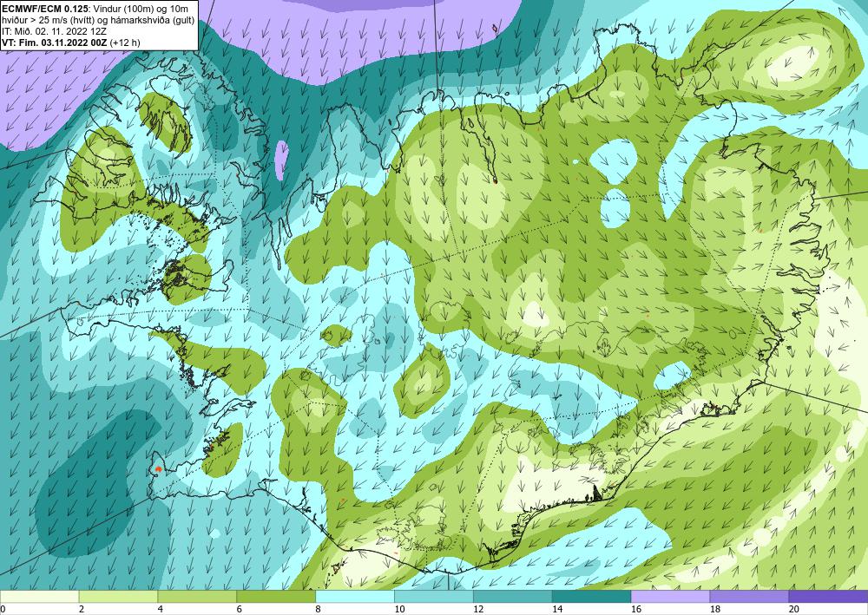Click the scale label '16'
The height and width of the screenshot is (615, 868).
(636, 610)
